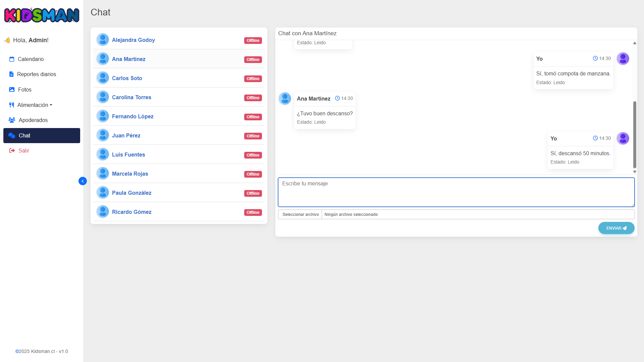This screenshot has width=644, height=362.
Task: Click Juan Pérez's Offline status badge
Action: click(253, 136)
